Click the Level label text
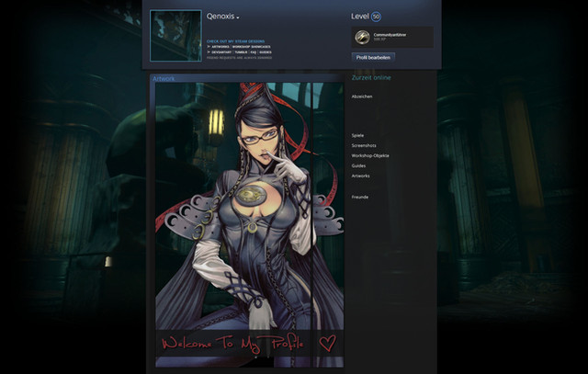This screenshot has width=588, height=374. click(x=359, y=17)
